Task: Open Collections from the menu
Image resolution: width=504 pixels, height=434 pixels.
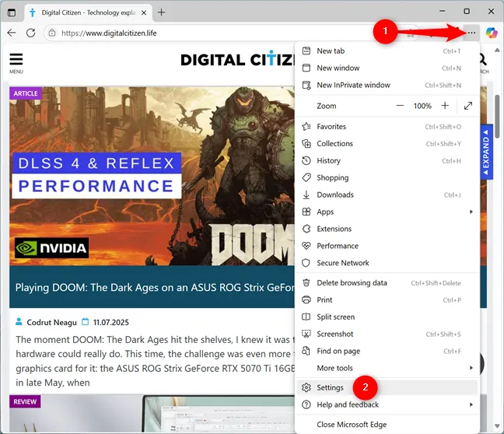Action: 387,143
